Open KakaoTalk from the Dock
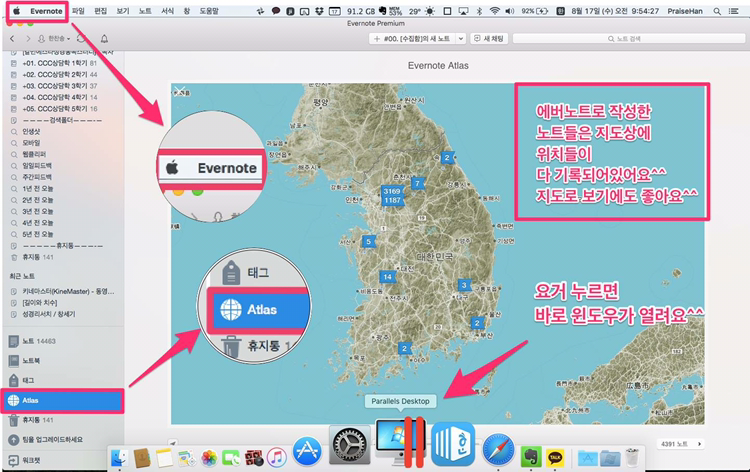750x472 pixels. pyautogui.click(x=555, y=458)
